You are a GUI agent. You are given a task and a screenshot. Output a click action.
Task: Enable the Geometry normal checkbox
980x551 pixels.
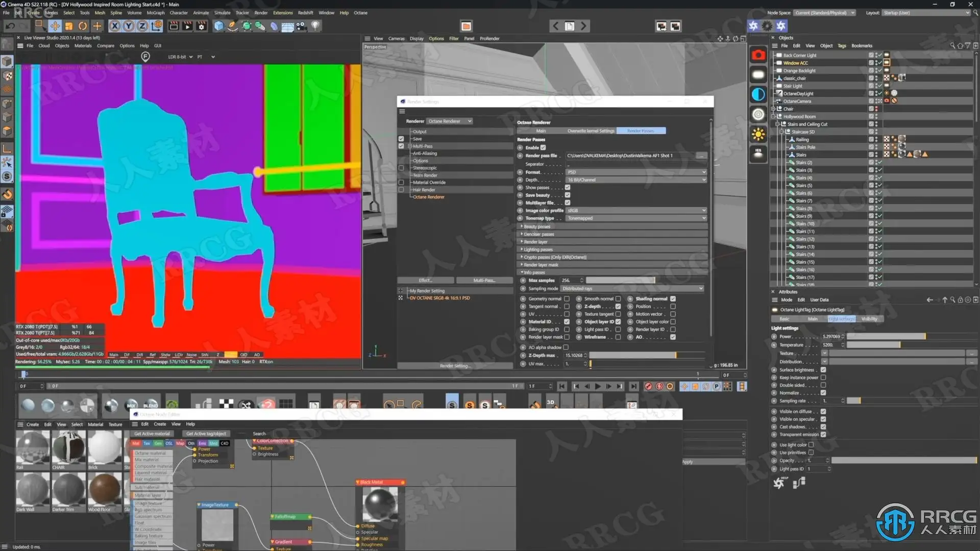tap(567, 299)
